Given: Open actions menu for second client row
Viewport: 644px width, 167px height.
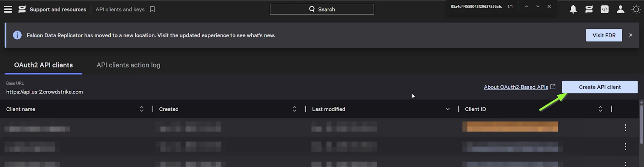Looking at the screenshot, I should (625, 147).
